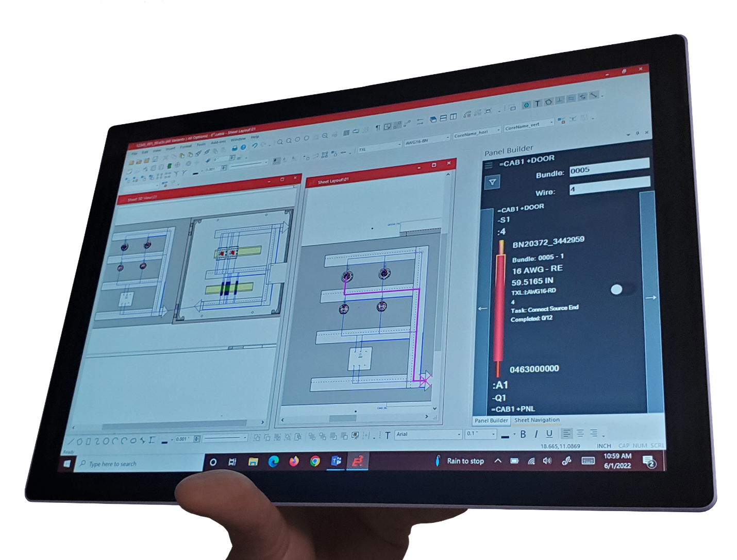Open the Panel Builder hamburger menu
The height and width of the screenshot is (560, 737).
click(490, 165)
